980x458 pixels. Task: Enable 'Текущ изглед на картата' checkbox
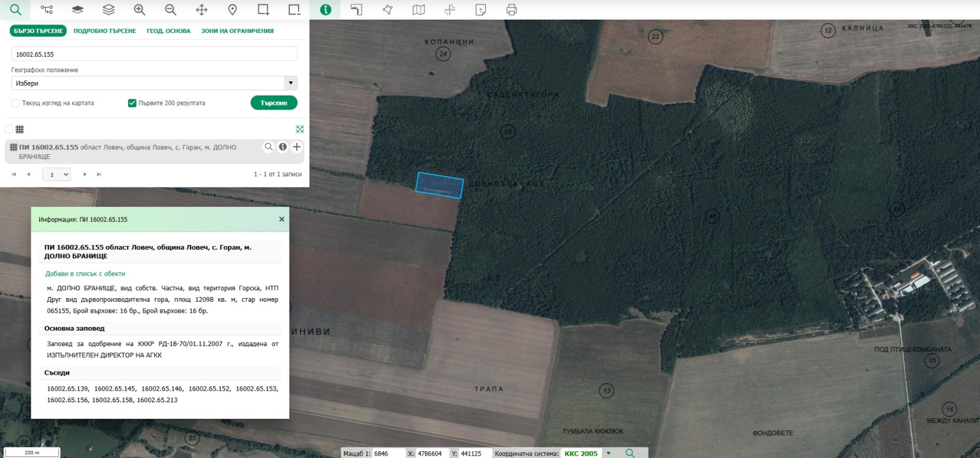click(x=15, y=103)
